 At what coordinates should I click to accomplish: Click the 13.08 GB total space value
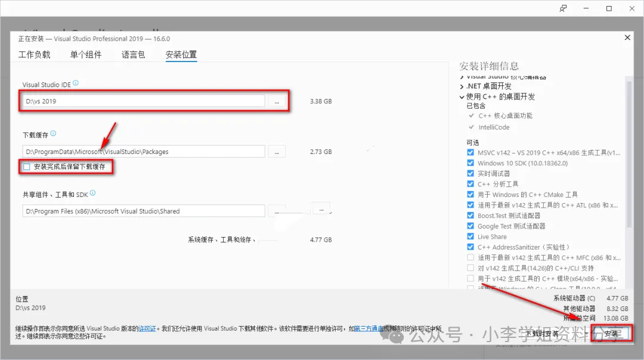click(x=615, y=318)
